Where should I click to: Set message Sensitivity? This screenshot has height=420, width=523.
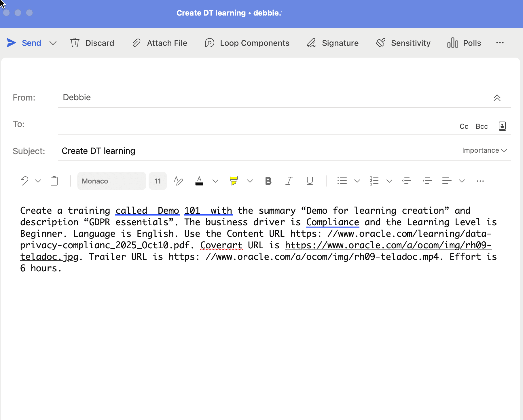(403, 43)
